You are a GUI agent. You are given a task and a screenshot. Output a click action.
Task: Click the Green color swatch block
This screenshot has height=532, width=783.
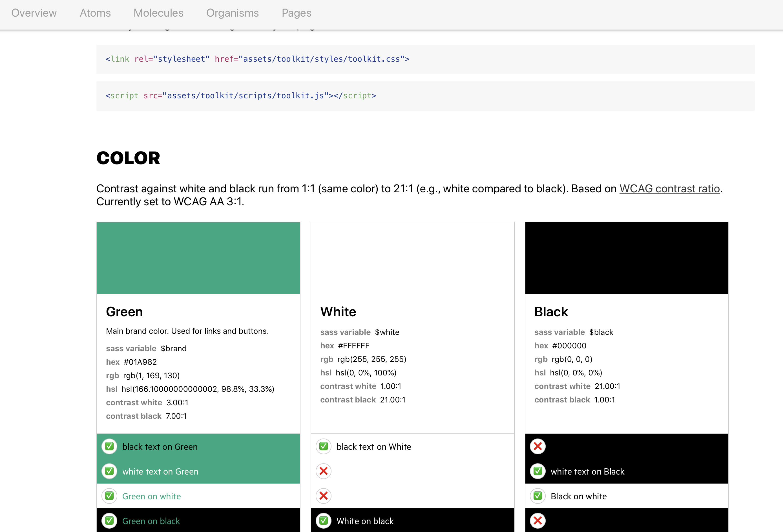tap(198, 258)
